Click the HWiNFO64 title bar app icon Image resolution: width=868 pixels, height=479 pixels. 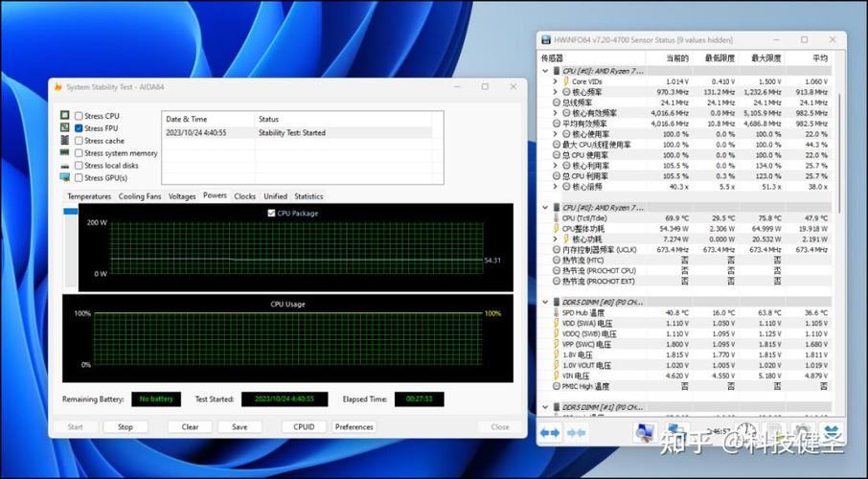coord(546,40)
